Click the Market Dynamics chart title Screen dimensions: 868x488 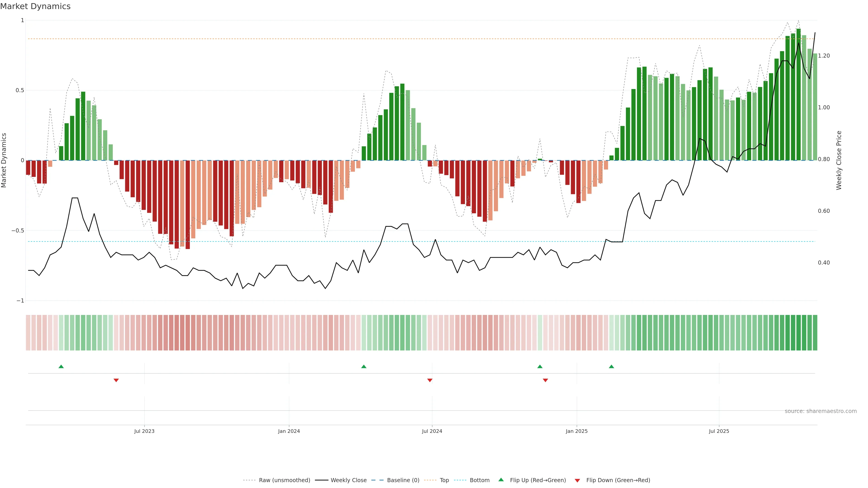35,6
